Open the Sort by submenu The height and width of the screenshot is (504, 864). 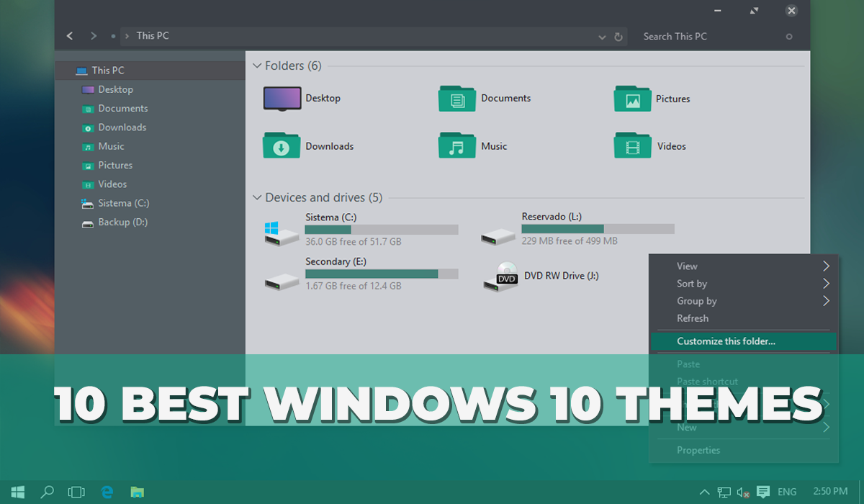(744, 284)
